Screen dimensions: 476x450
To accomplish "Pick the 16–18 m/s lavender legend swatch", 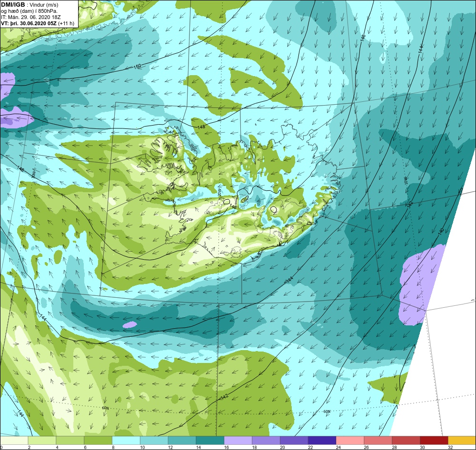I will (238, 440).
